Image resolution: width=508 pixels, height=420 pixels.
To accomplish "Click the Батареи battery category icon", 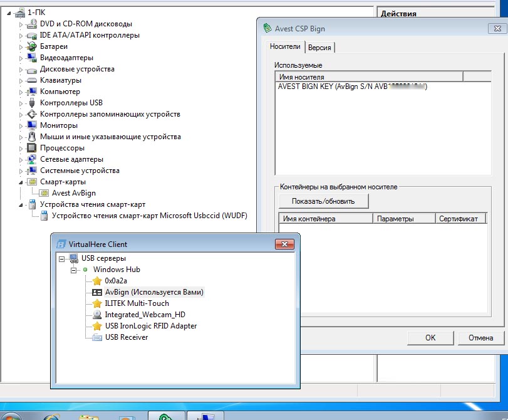I will pyautogui.click(x=33, y=46).
